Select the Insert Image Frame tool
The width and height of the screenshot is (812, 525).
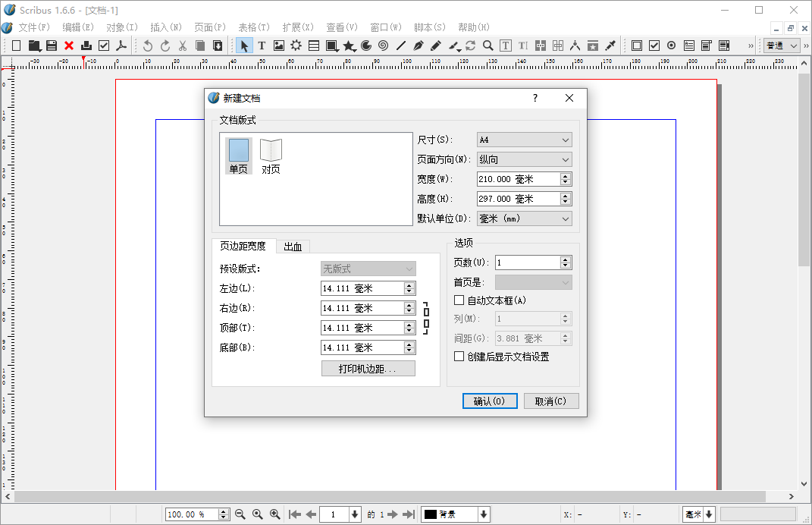[x=278, y=46]
